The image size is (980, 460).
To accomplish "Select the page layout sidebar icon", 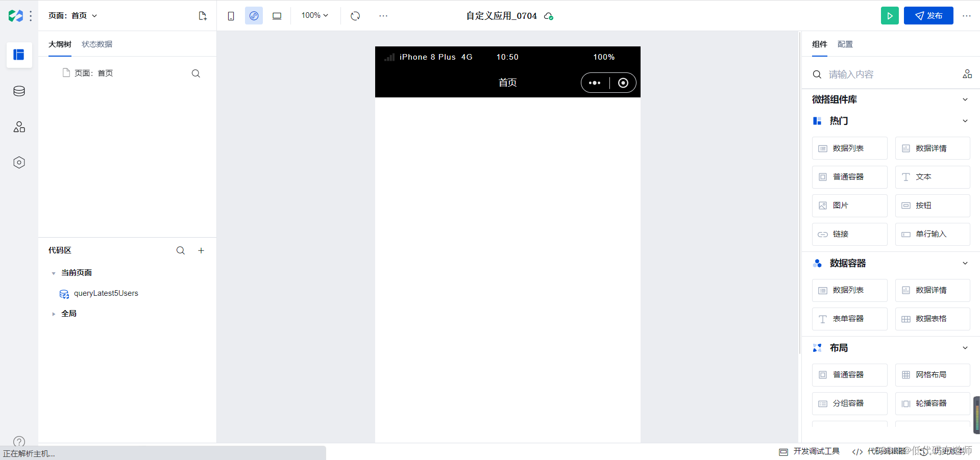I will click(x=19, y=55).
